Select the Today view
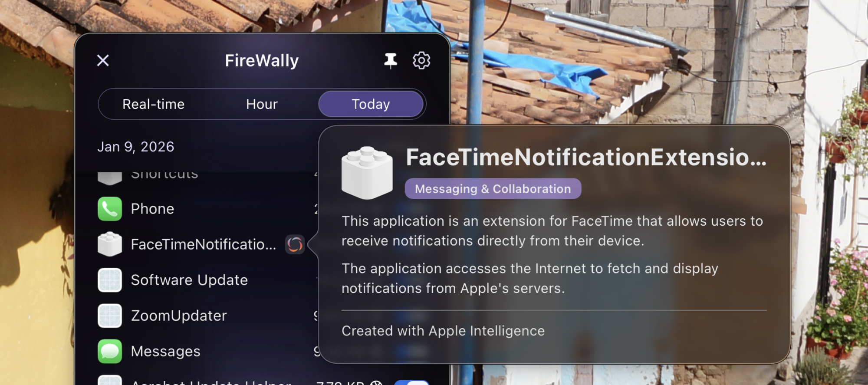This screenshot has height=385, width=868. (x=371, y=104)
